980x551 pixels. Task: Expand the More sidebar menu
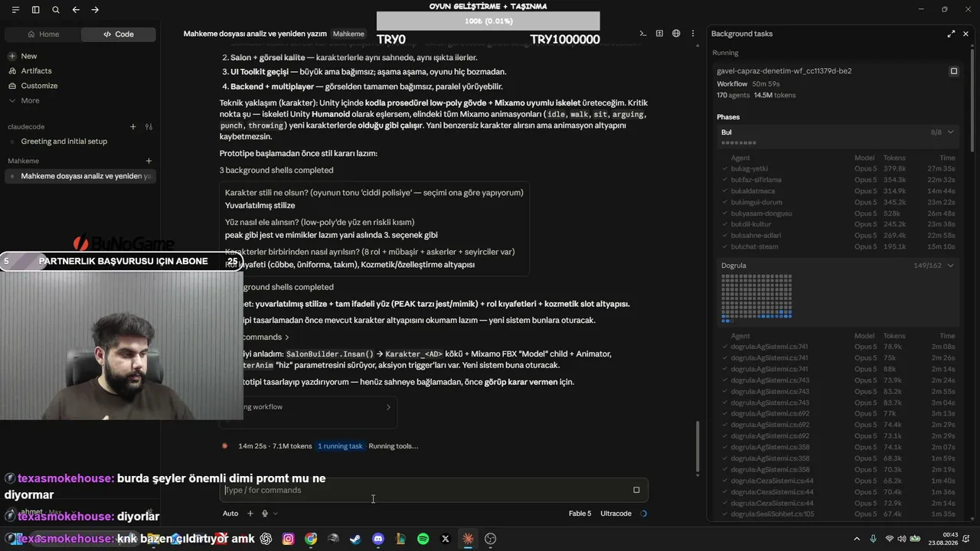coord(80,100)
